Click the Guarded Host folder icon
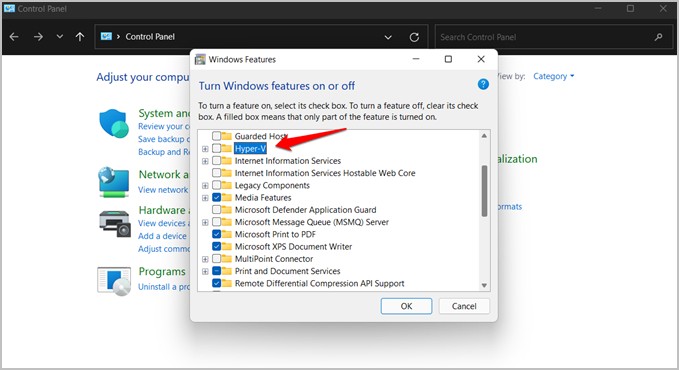The width and height of the screenshot is (679, 370). (x=227, y=136)
